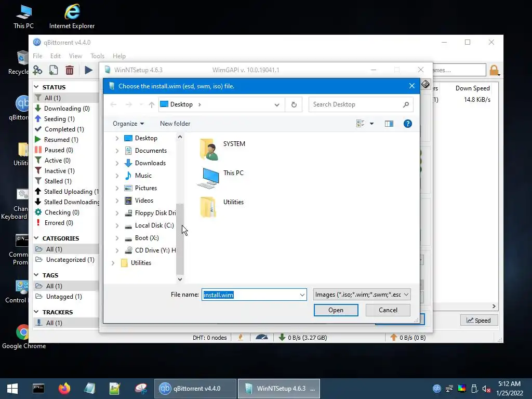Open qBittorrent File menu

point(37,56)
